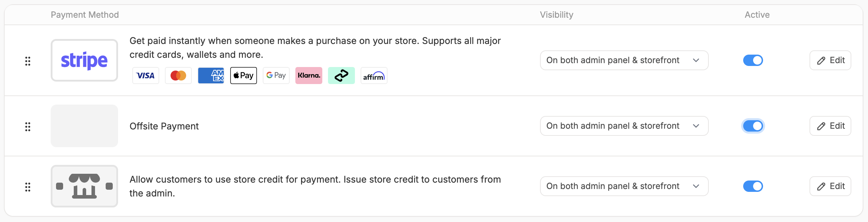The image size is (868, 222).
Task: Click the Stripe logo thumbnail
Action: pyautogui.click(x=84, y=60)
